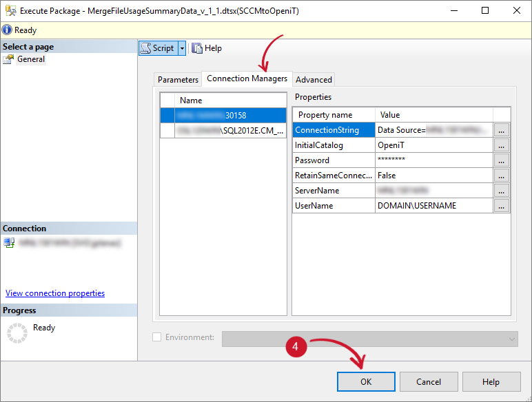532x402 pixels.
Task: Switch to the Parameters tab
Action: (178, 80)
